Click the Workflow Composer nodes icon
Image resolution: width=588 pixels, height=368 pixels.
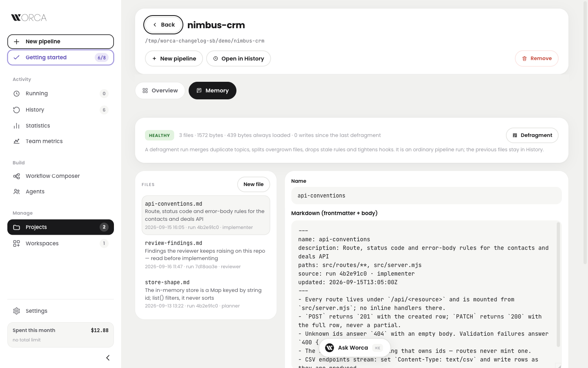pyautogui.click(x=16, y=176)
